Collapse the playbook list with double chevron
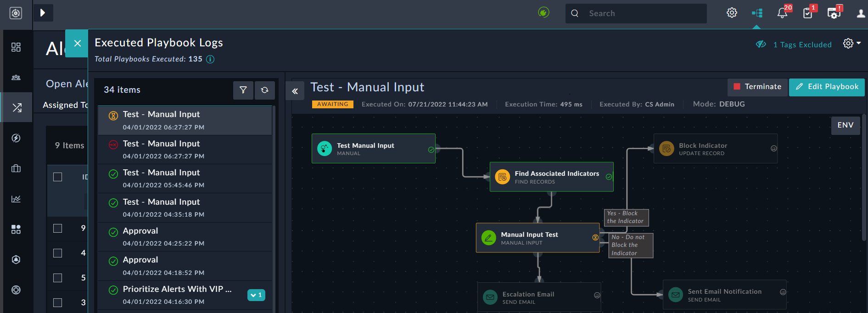868x313 pixels. (x=295, y=91)
